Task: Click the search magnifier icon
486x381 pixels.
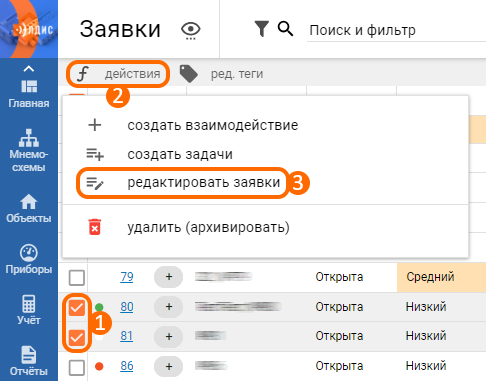Action: (285, 29)
